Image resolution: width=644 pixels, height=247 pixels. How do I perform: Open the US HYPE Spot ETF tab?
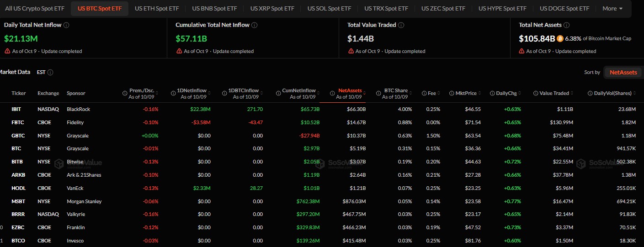click(502, 9)
